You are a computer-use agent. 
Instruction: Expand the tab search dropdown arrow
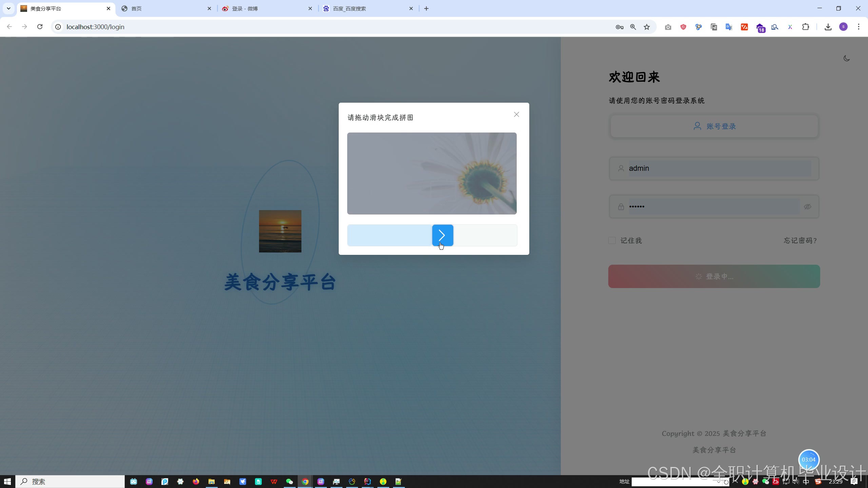tap(8, 8)
